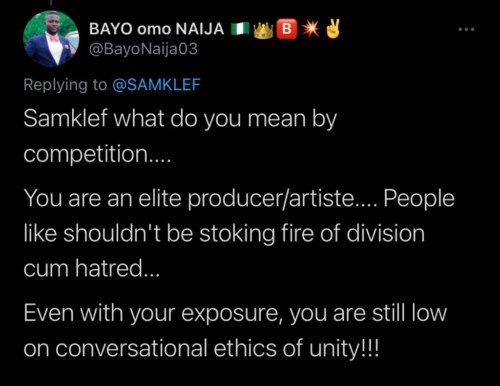
Task: Click the word 'competition....'
Action: (x=97, y=155)
